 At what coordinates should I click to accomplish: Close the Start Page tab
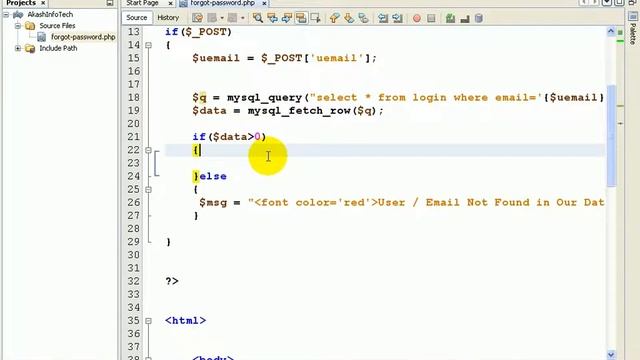pyautogui.click(x=170, y=3)
